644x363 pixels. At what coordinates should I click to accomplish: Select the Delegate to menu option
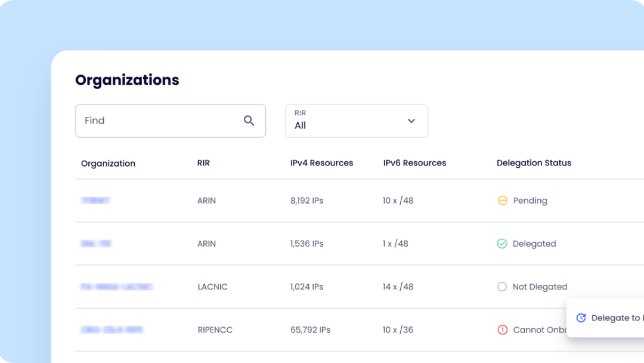(x=605, y=318)
